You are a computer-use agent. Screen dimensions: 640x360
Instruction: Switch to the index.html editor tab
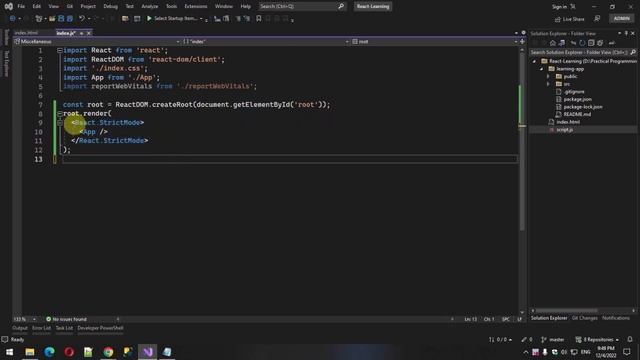pos(27,33)
